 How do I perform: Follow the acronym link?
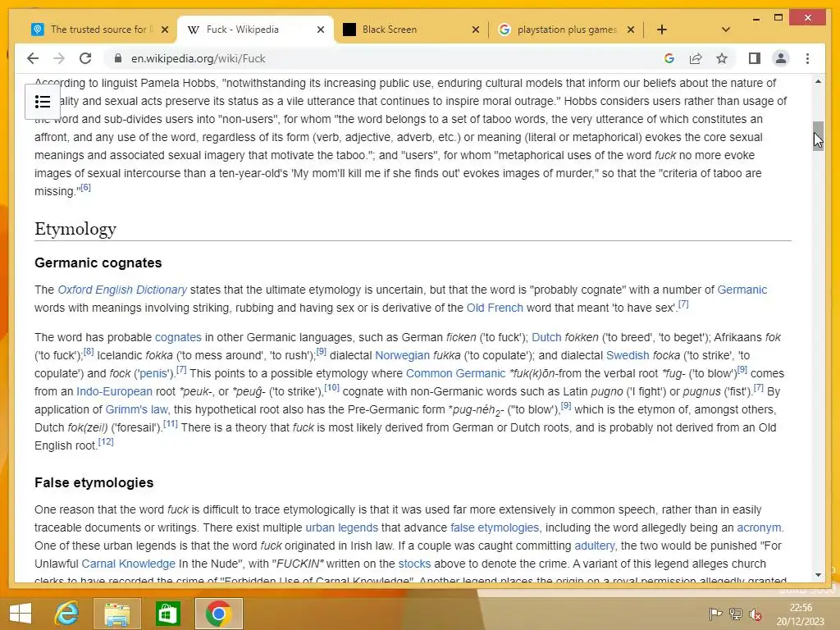(x=759, y=527)
